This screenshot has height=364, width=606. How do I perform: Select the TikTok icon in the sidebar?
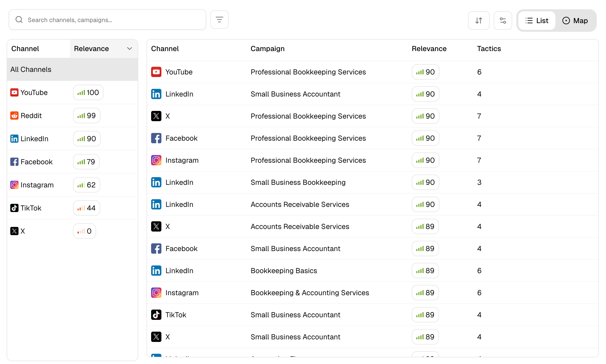tap(14, 208)
